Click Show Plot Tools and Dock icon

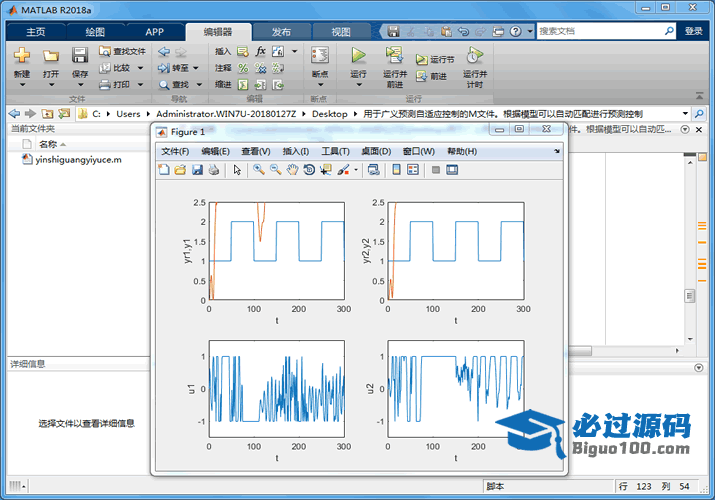[x=452, y=170]
